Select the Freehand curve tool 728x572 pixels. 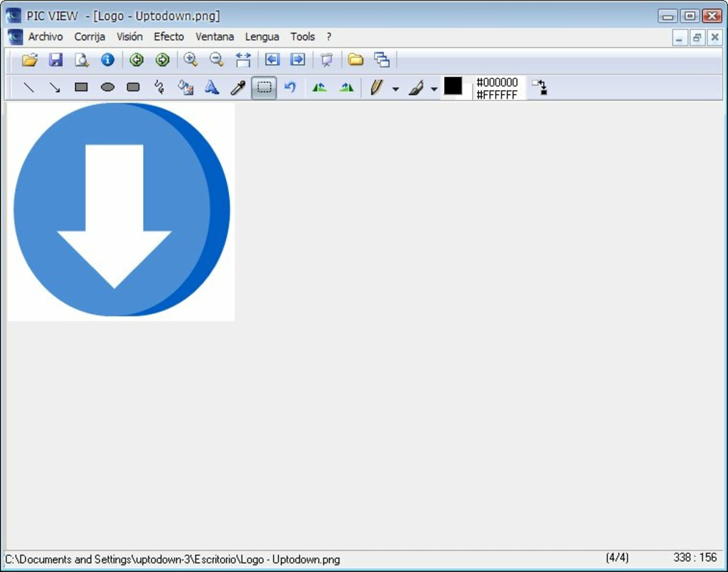pos(159,87)
